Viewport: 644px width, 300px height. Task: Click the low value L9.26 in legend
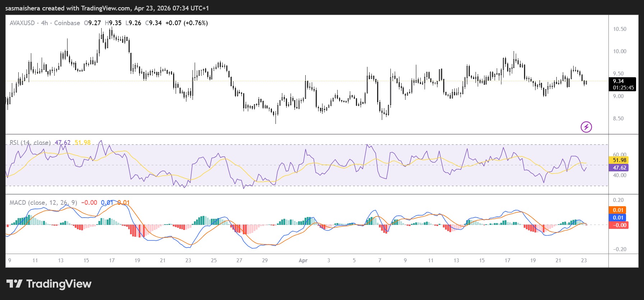[133, 23]
